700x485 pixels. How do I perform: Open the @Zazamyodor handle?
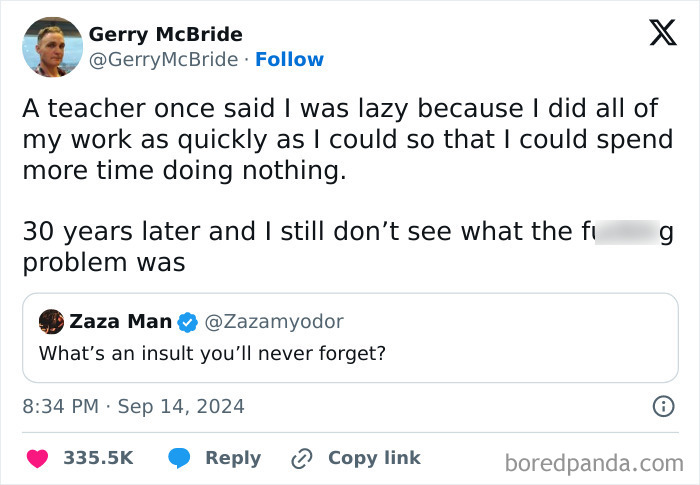[x=274, y=322]
